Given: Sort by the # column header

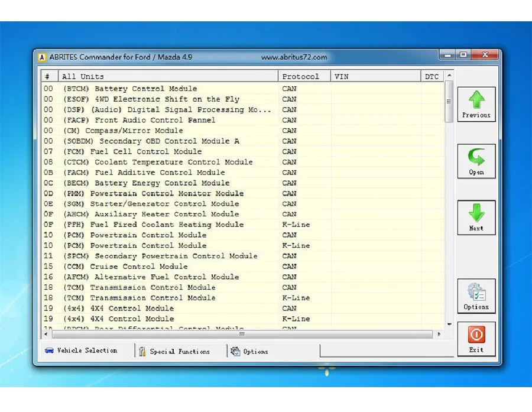Looking at the screenshot, I should [x=50, y=76].
